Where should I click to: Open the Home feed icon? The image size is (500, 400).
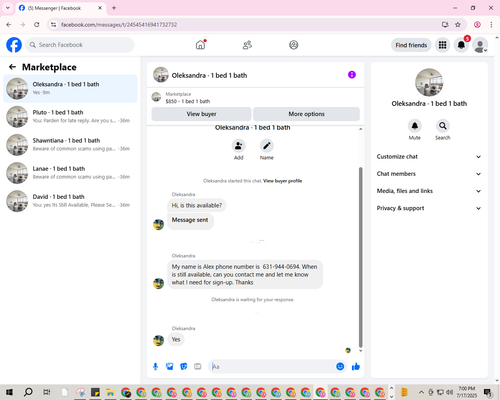coord(200,45)
